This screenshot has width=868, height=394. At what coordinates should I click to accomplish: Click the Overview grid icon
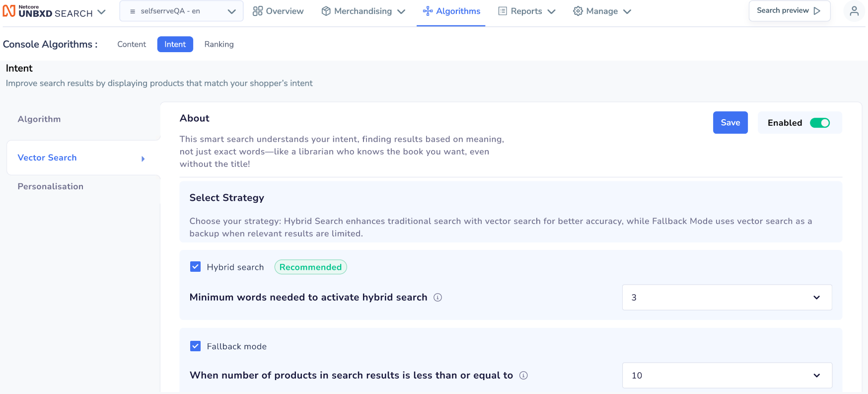[257, 11]
